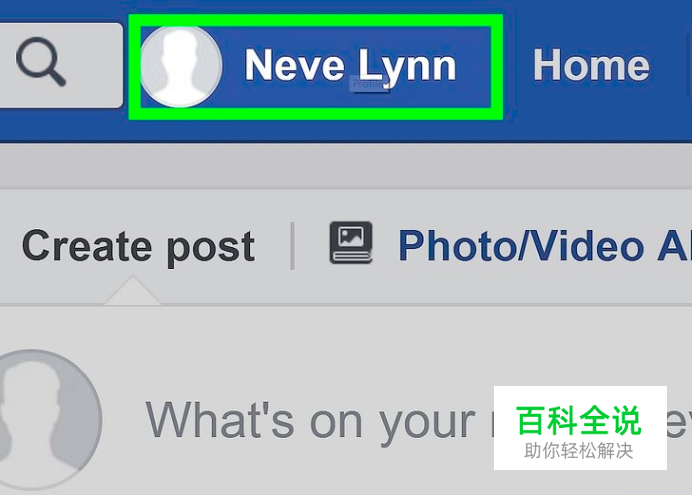The height and width of the screenshot is (495, 692).
Task: Click the word "post" in Create post
Action: point(211,248)
